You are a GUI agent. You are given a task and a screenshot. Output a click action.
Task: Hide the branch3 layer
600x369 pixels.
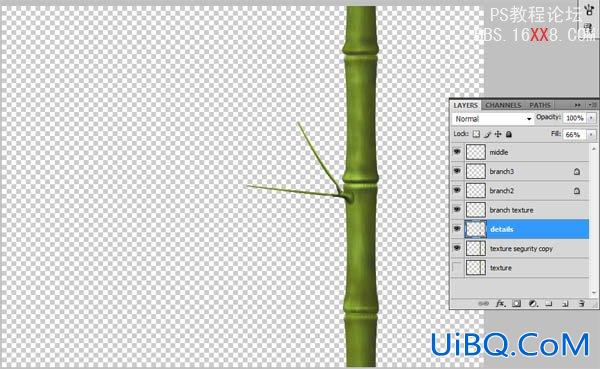(457, 171)
